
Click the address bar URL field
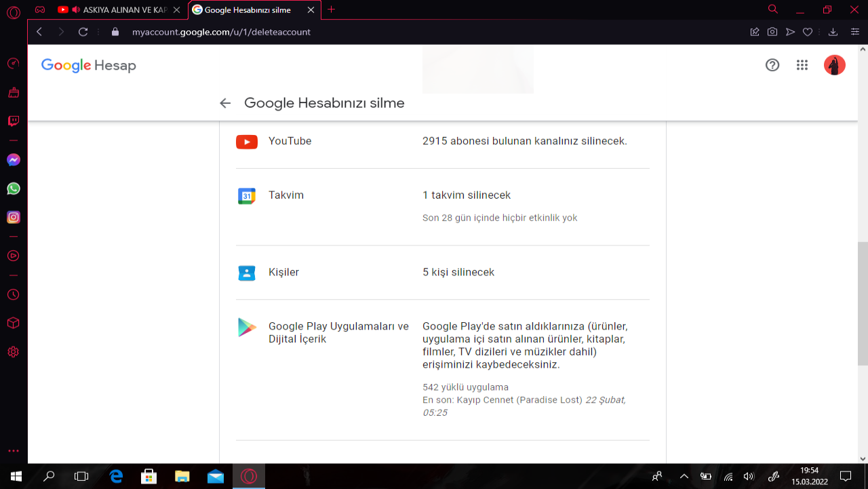[434, 32]
